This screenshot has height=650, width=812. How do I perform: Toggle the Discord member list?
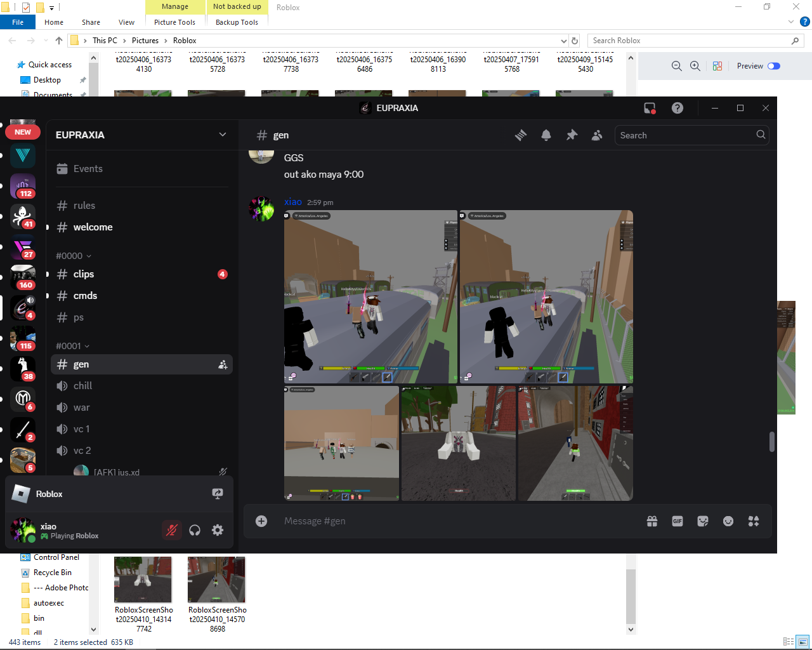[x=597, y=135]
